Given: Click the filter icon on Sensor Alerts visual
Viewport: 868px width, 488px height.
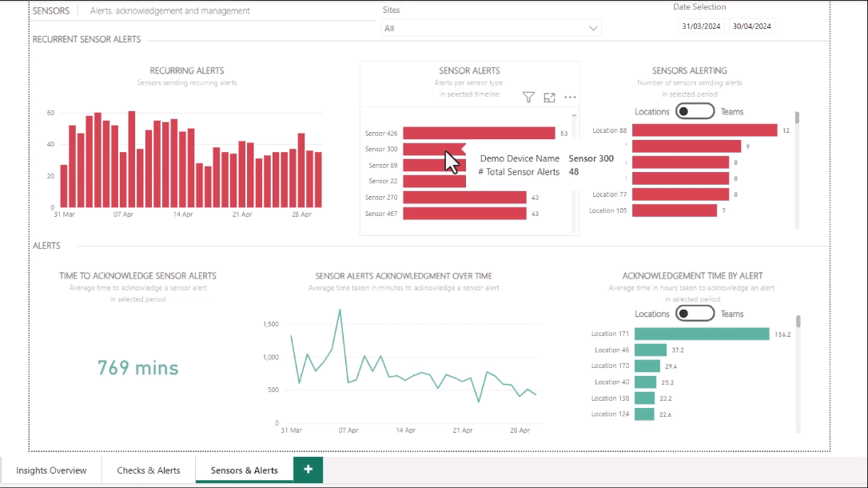Looking at the screenshot, I should coord(528,98).
